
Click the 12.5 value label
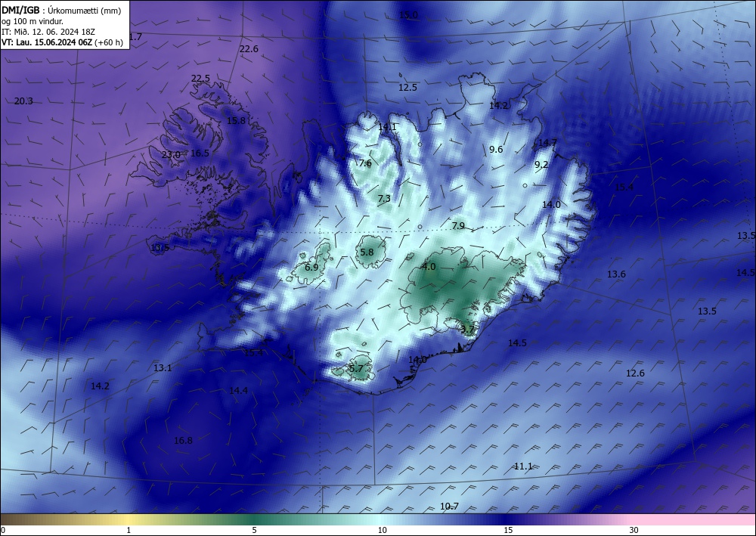407,88
